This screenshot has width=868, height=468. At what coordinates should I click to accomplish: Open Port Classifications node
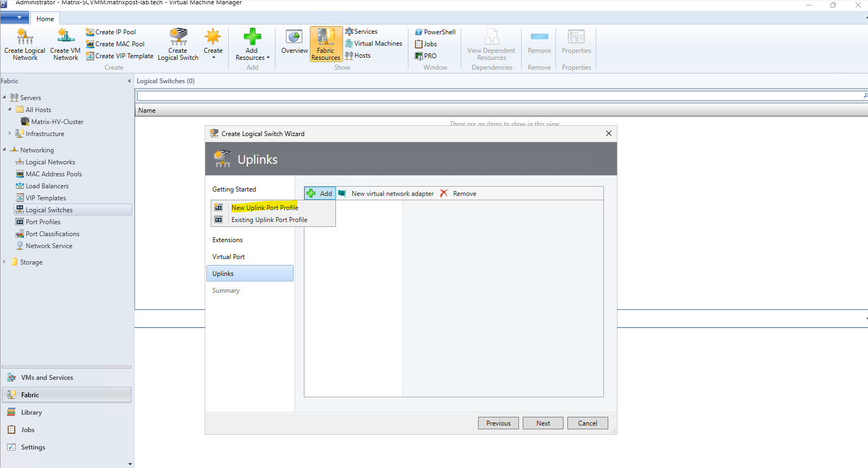pos(47,234)
